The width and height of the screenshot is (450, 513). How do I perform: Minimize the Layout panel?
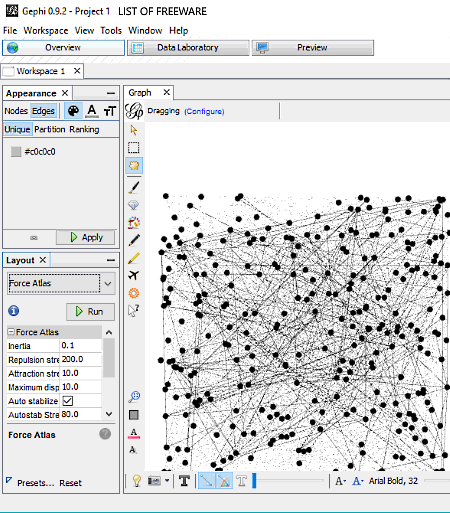point(111,260)
